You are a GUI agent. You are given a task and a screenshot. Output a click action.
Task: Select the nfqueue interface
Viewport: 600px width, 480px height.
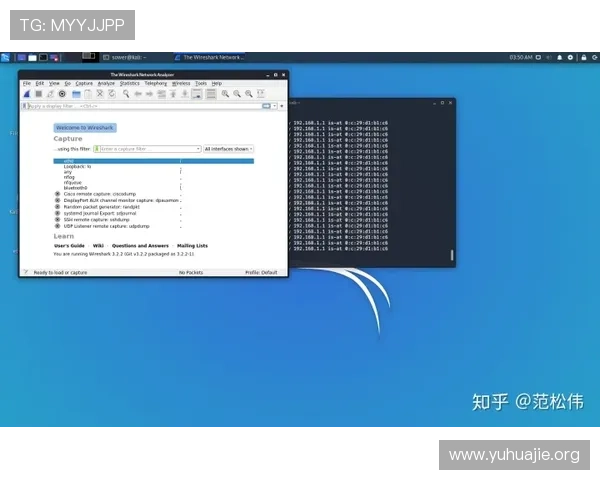pos(72,183)
